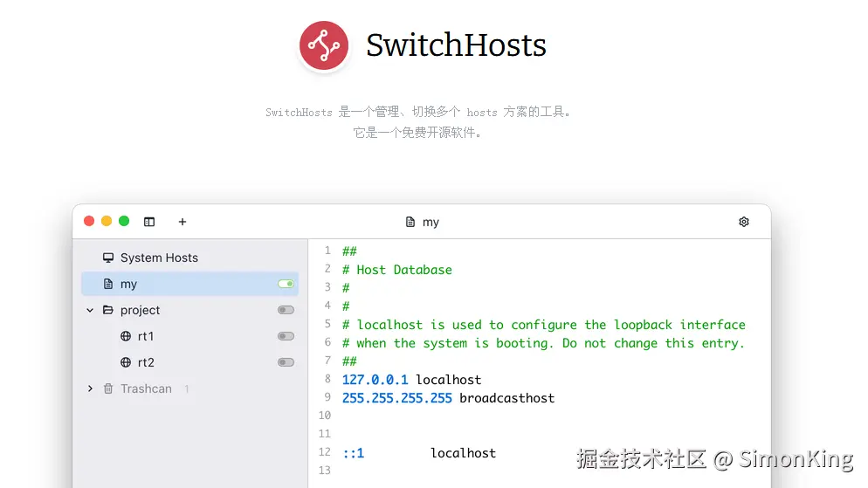Minimize the window with yellow button
This screenshot has width=868, height=488.
pyautogui.click(x=107, y=222)
